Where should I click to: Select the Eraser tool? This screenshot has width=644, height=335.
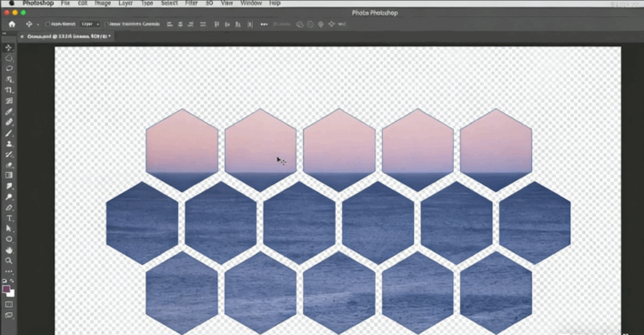click(8, 165)
